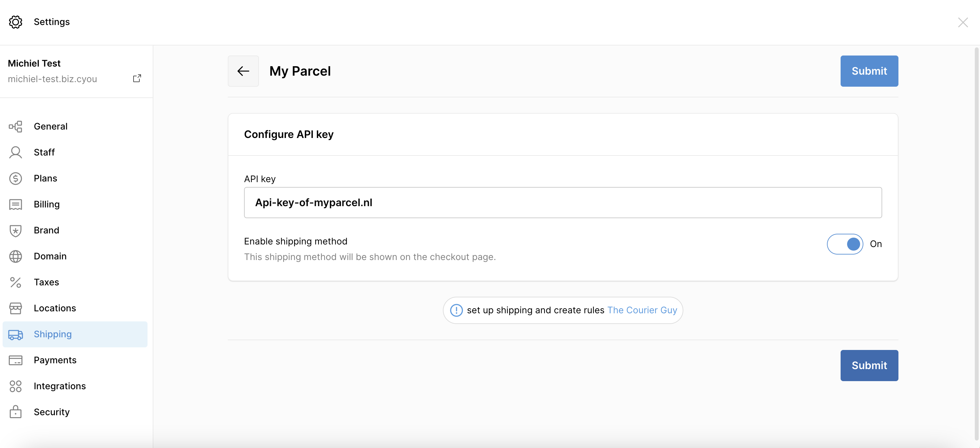This screenshot has height=448, width=980.
Task: Click the info exclamation icon in shipping notice
Action: coord(456,310)
